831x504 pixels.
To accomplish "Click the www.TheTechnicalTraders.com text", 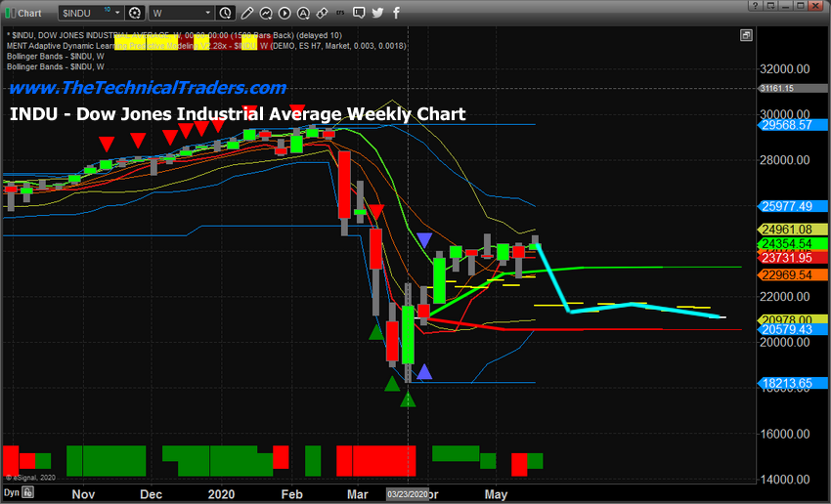I will [148, 87].
